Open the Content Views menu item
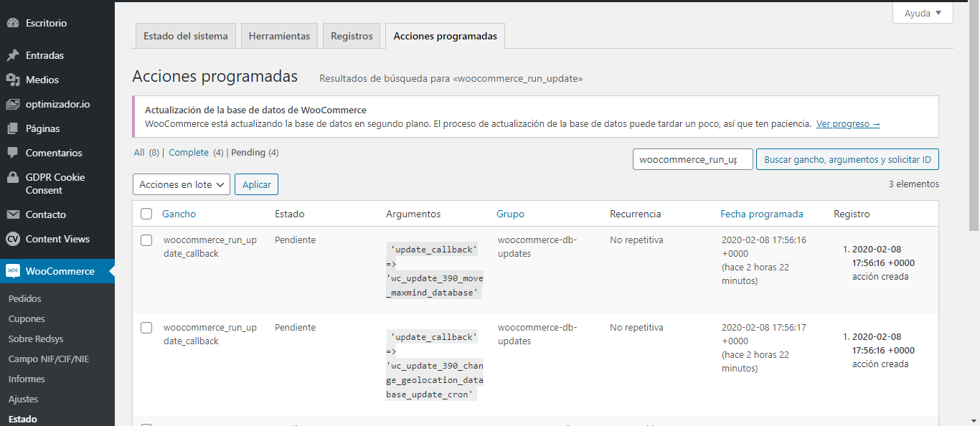Image resolution: width=980 pixels, height=426 pixels. [x=57, y=239]
